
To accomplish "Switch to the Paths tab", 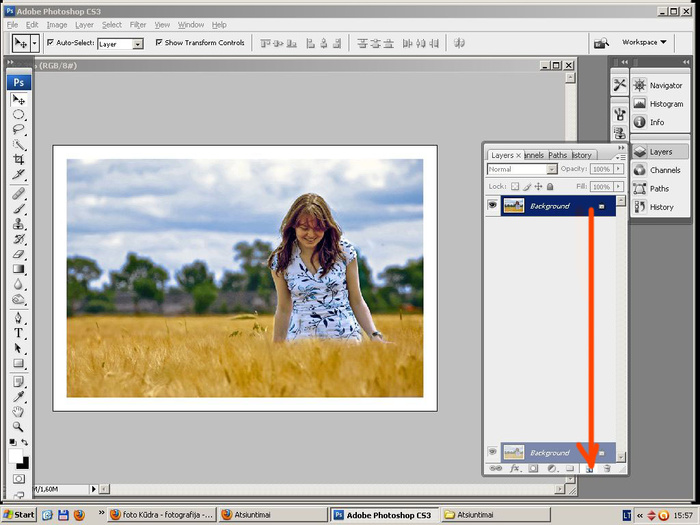I will point(557,155).
